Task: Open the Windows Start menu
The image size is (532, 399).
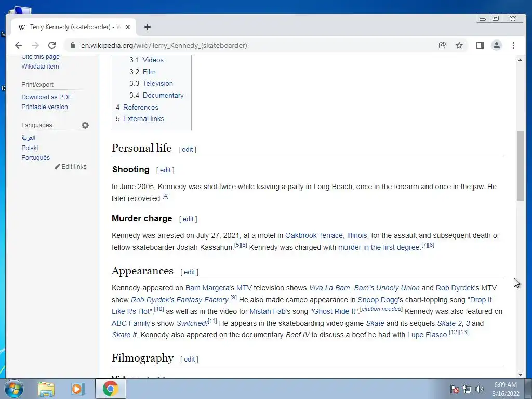Action: (x=14, y=389)
